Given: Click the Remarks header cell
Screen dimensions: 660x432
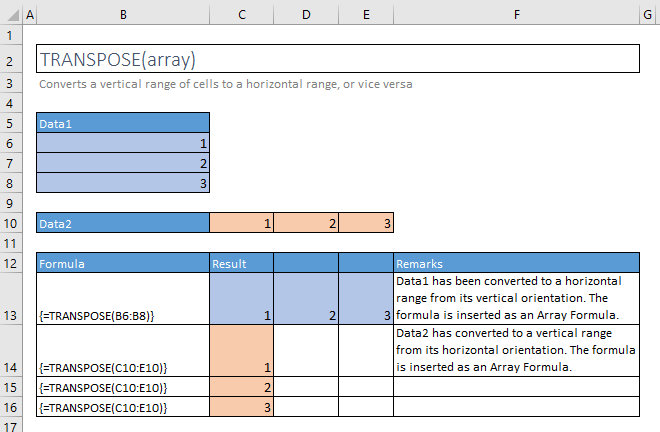Looking at the screenshot, I should (x=516, y=263).
